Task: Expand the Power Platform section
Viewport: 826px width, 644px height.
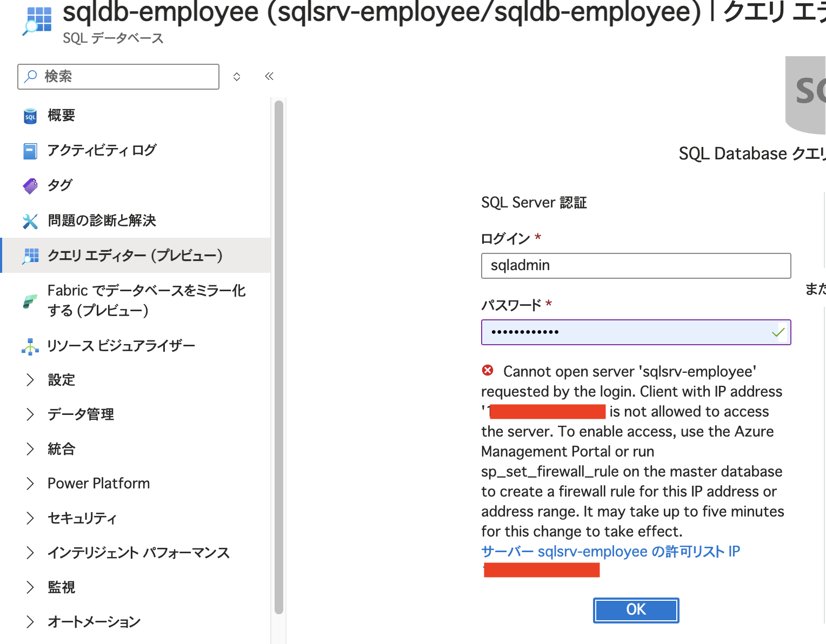Action: click(x=98, y=484)
